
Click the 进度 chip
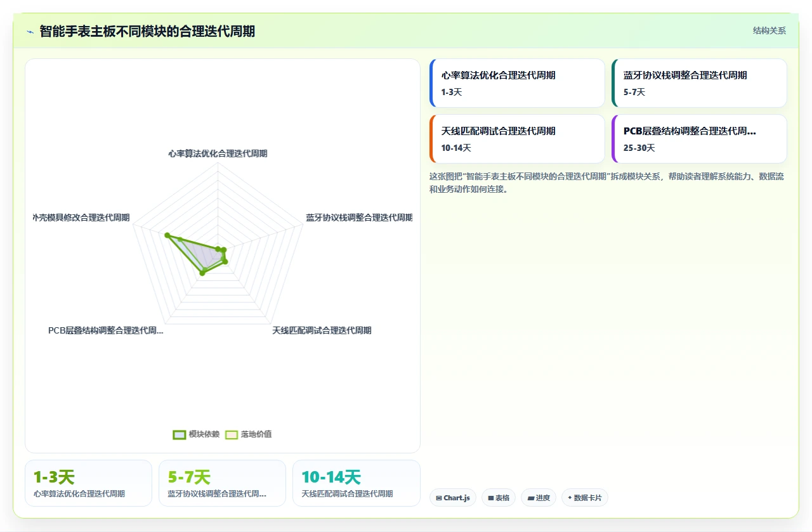pyautogui.click(x=539, y=498)
